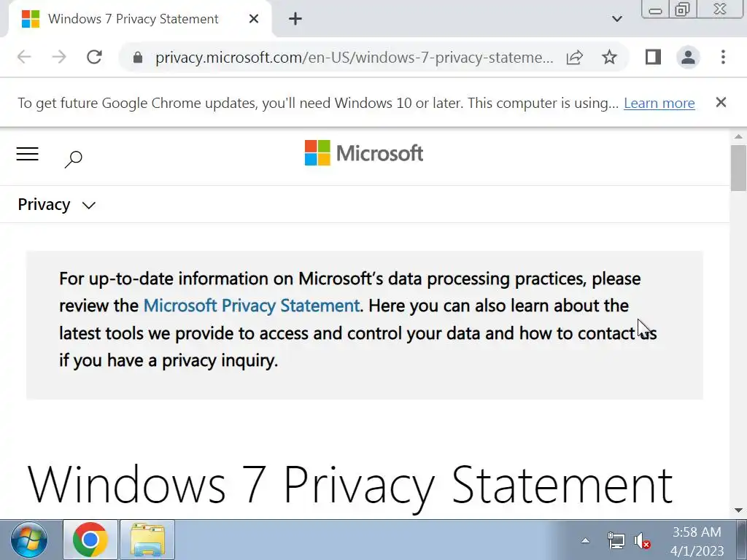Open the Chrome three-dot menu
This screenshot has width=747, height=560.
(x=723, y=57)
